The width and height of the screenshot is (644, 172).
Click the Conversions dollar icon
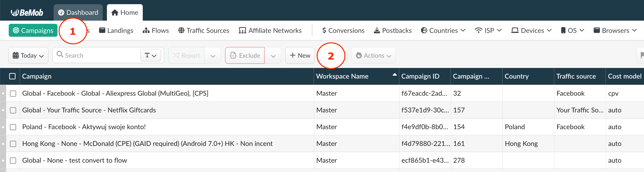324,31
